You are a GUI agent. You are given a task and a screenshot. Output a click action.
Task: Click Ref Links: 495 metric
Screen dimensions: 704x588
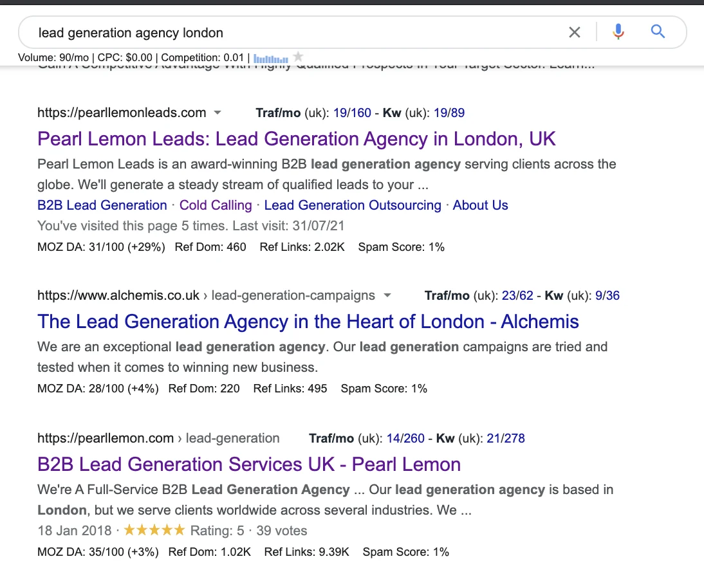click(x=290, y=389)
